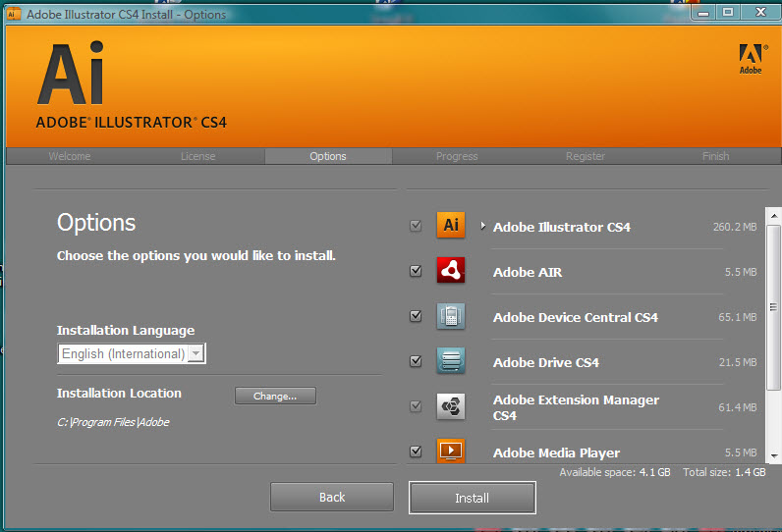Click the Adobe logo in header
Viewport: 782px width, 532px height.
coord(751,58)
